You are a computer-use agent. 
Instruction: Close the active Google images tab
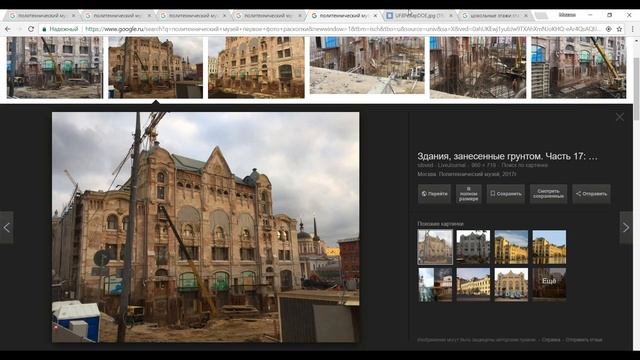pyautogui.click(x=375, y=16)
